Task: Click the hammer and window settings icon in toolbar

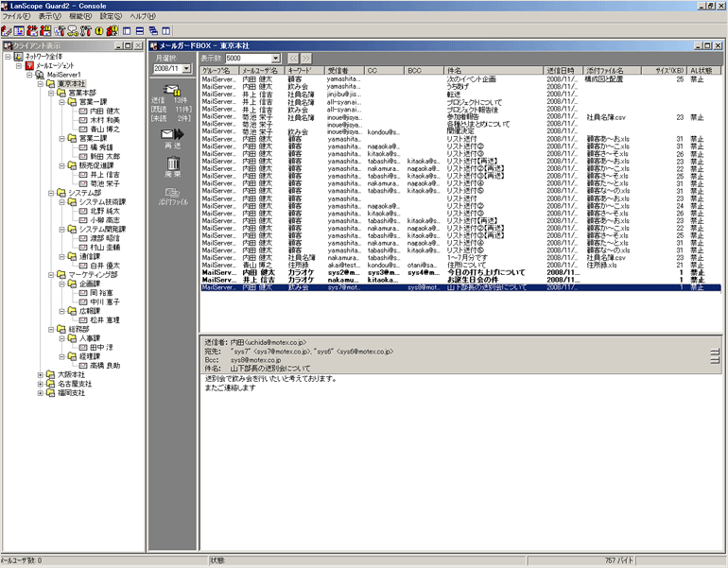Action: (x=60, y=31)
